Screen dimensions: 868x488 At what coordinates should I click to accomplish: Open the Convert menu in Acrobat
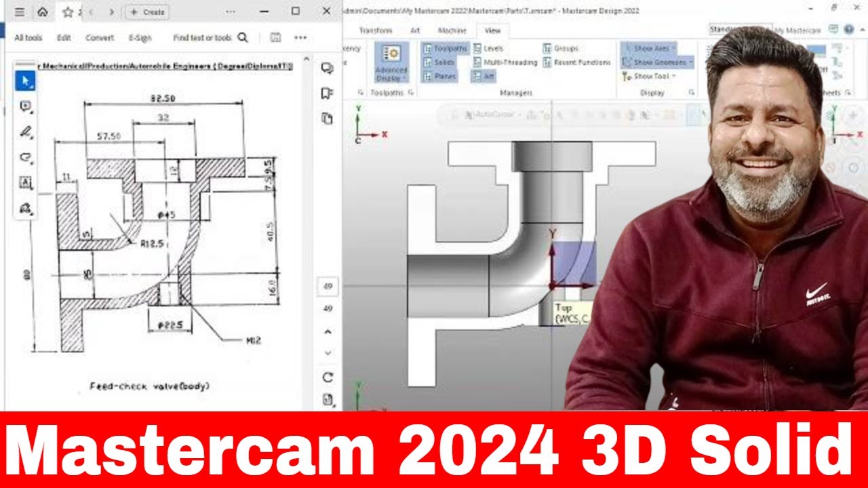pyautogui.click(x=100, y=38)
